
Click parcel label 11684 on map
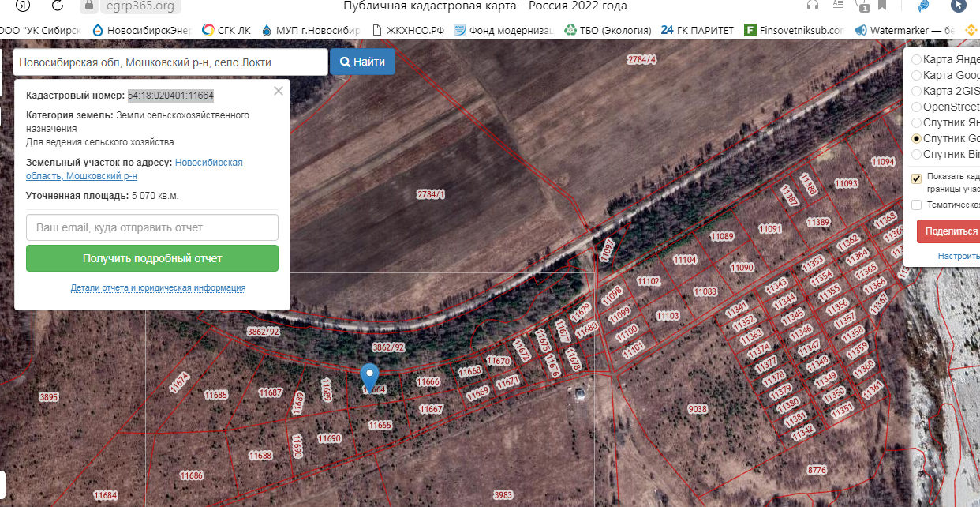105,495
